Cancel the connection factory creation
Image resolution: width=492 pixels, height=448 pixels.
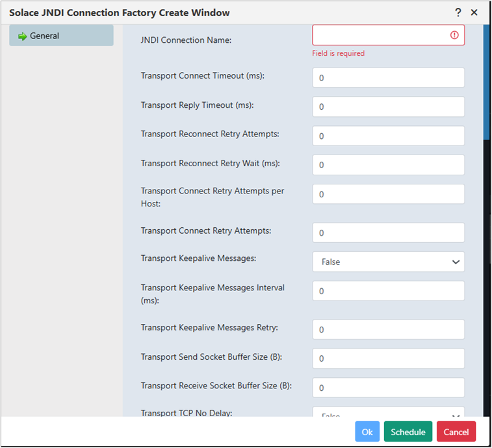coord(456,431)
